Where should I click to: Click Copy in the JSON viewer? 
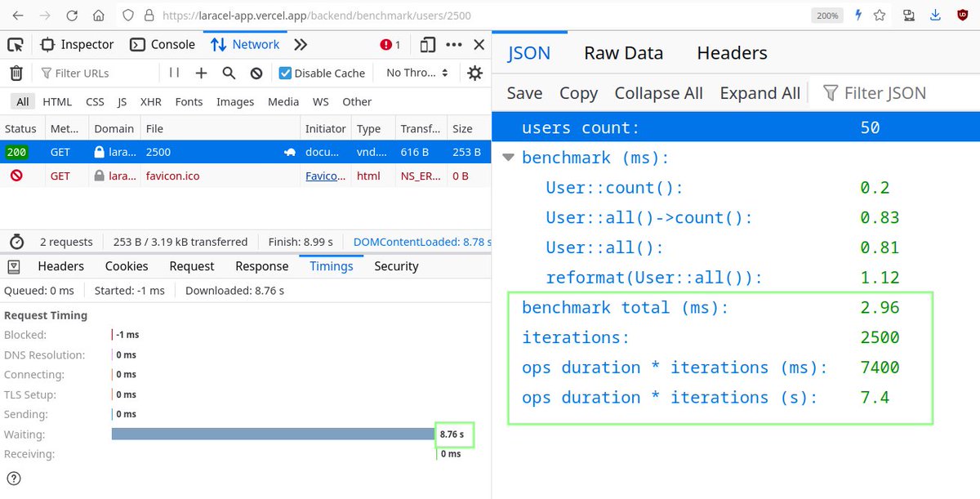coord(578,93)
